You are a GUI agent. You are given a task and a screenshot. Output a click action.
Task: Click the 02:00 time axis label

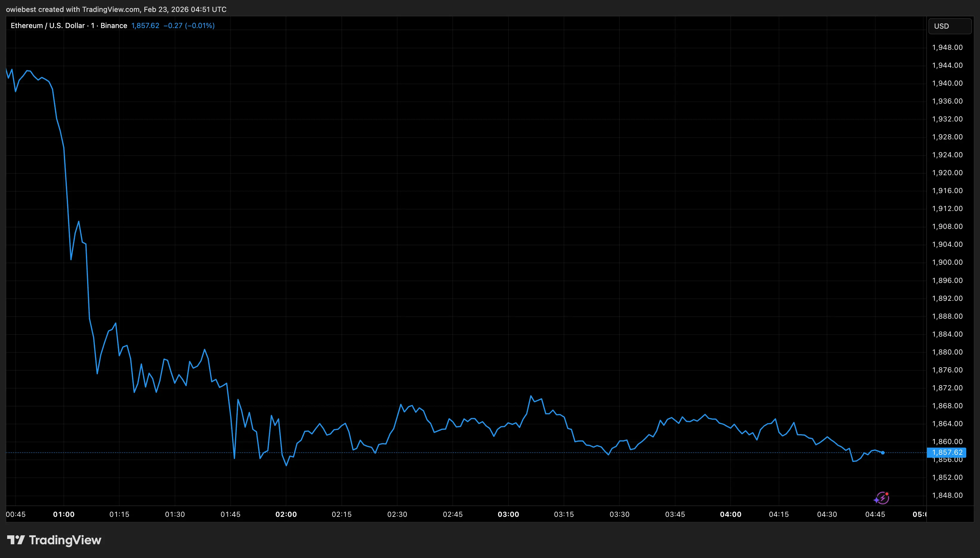[286, 514]
